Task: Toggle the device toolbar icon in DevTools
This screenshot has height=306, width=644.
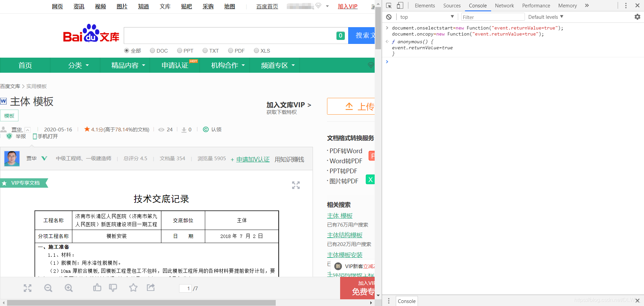Action: click(x=400, y=6)
